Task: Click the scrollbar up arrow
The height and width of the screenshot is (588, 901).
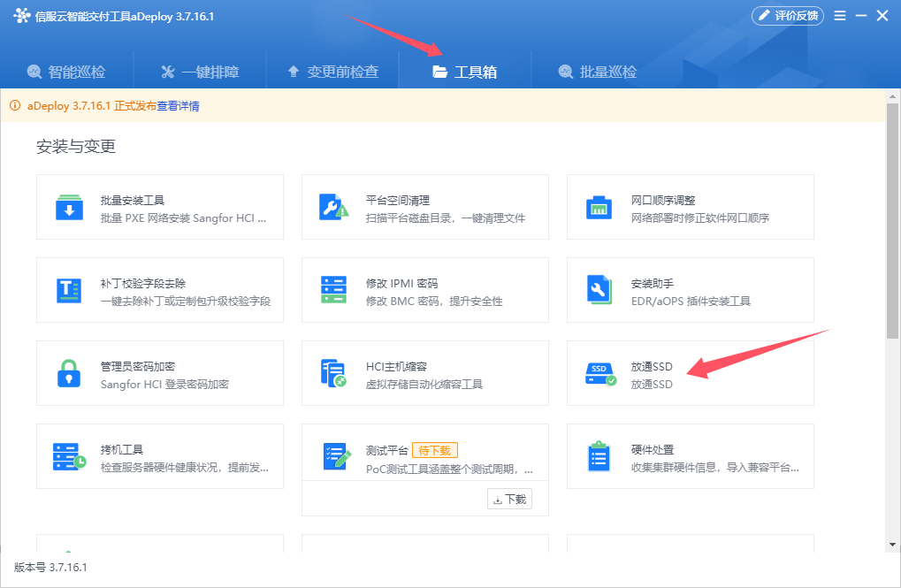Action: tap(892, 96)
